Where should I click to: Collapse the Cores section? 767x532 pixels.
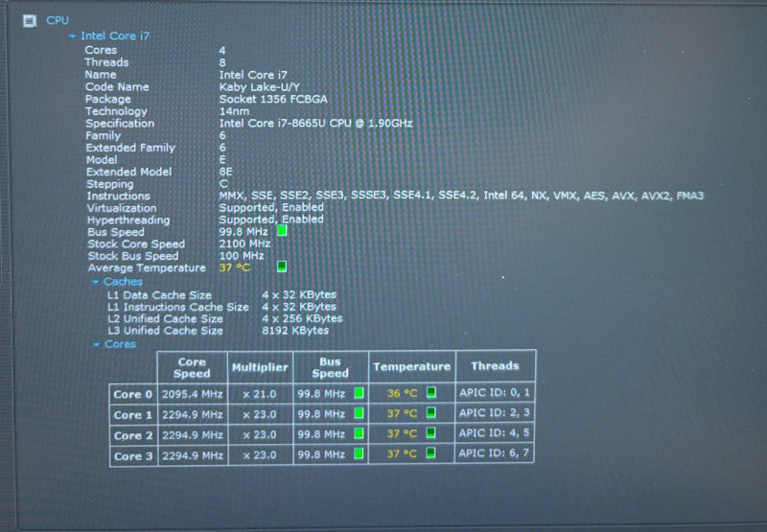coord(97,345)
